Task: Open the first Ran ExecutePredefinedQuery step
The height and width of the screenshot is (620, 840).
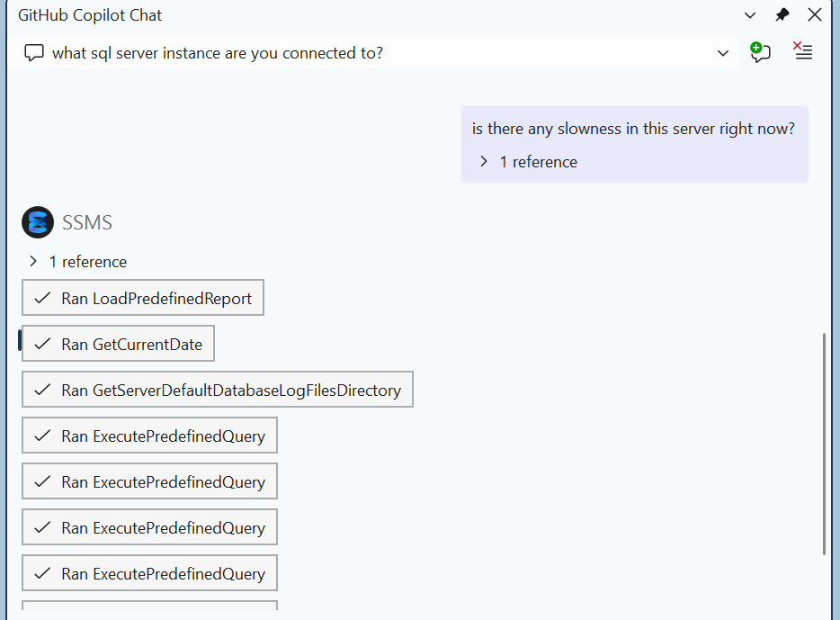Action: point(149,436)
